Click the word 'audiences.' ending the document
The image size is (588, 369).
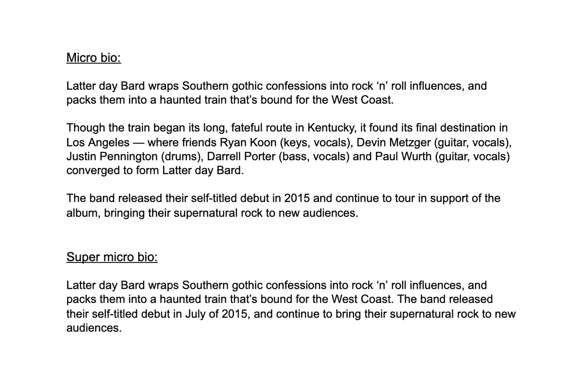(x=94, y=328)
